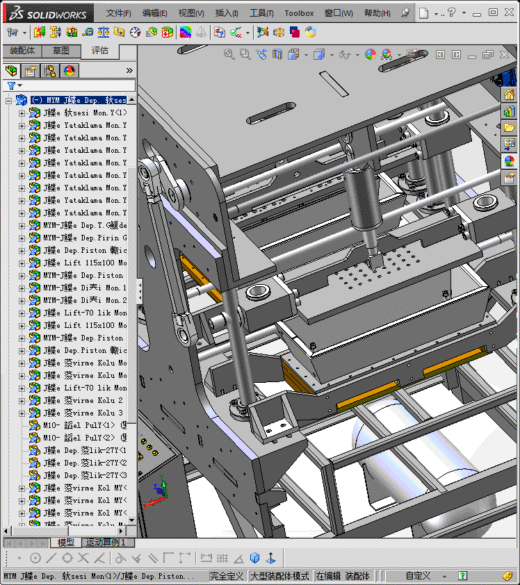520x585 pixels.
Task: Click the tree filter funnel icon
Action: click(11, 86)
